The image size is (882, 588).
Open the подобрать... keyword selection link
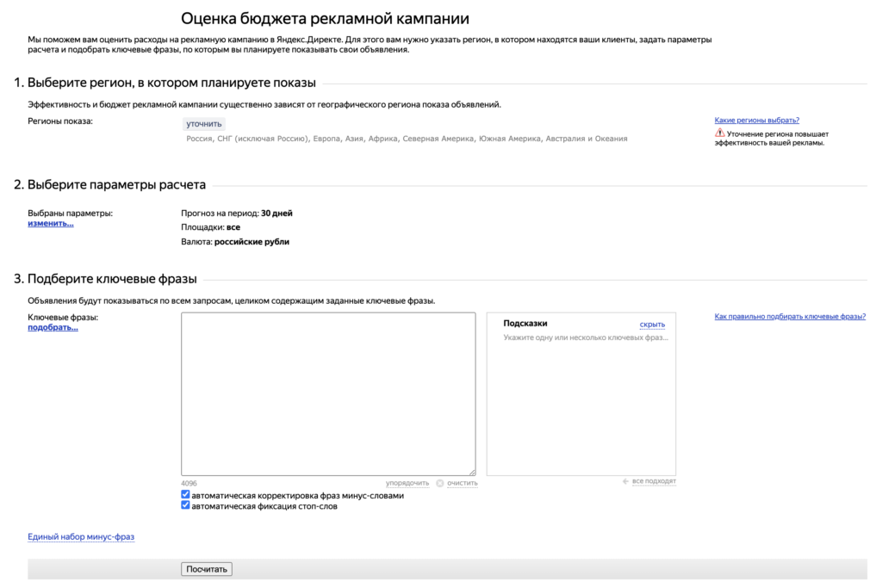tap(53, 327)
